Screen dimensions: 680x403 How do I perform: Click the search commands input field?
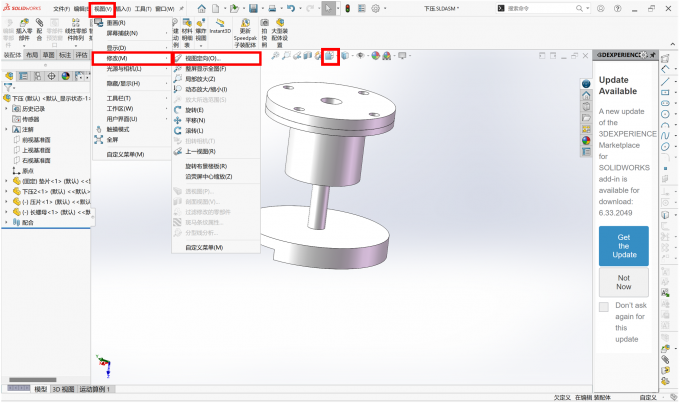click(541, 8)
